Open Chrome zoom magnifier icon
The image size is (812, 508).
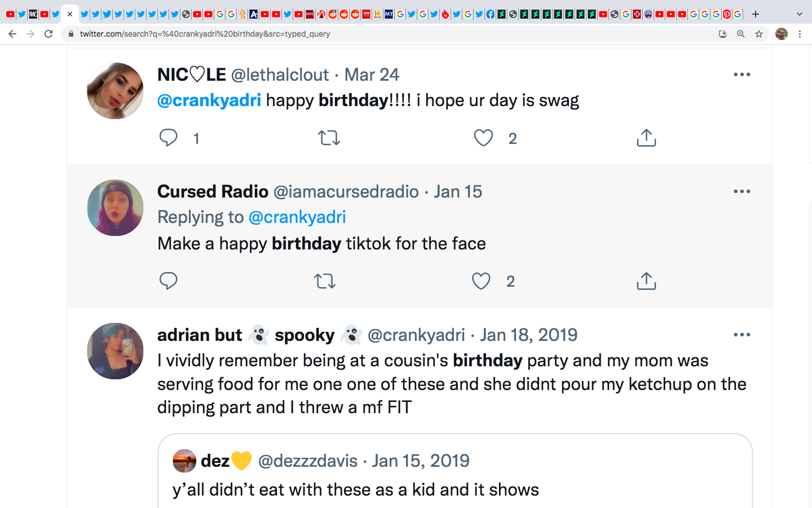pos(741,34)
